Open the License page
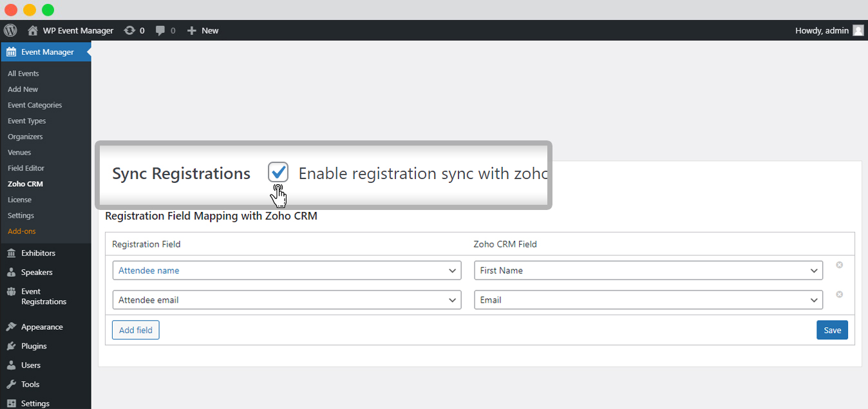The height and width of the screenshot is (409, 868). [19, 200]
